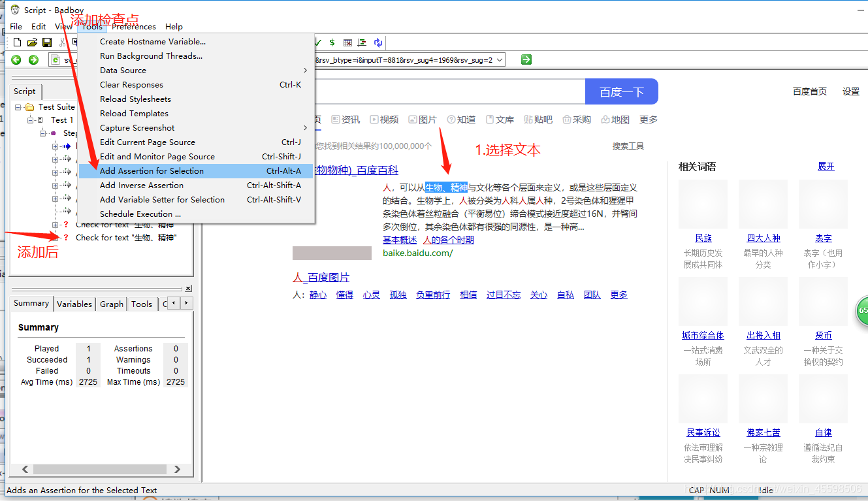Select the Test 1 tree item
Screen dimensions: 868x501
point(62,120)
